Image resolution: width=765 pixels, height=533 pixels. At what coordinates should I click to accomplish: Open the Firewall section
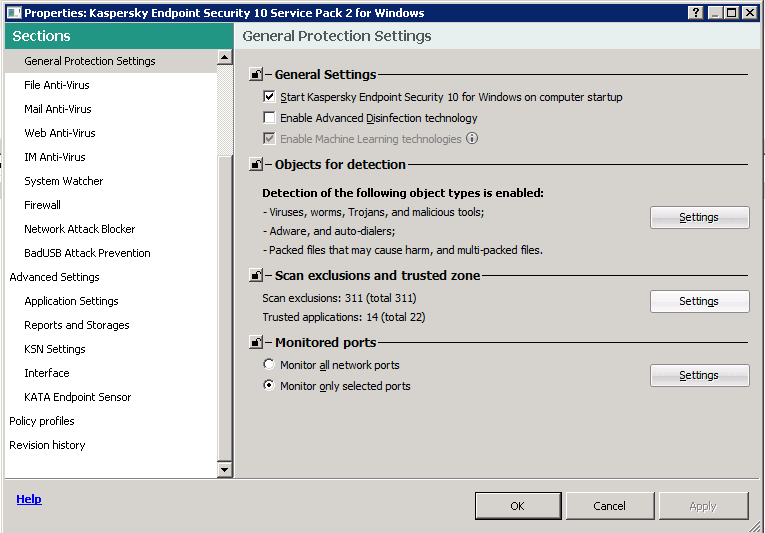(42, 205)
